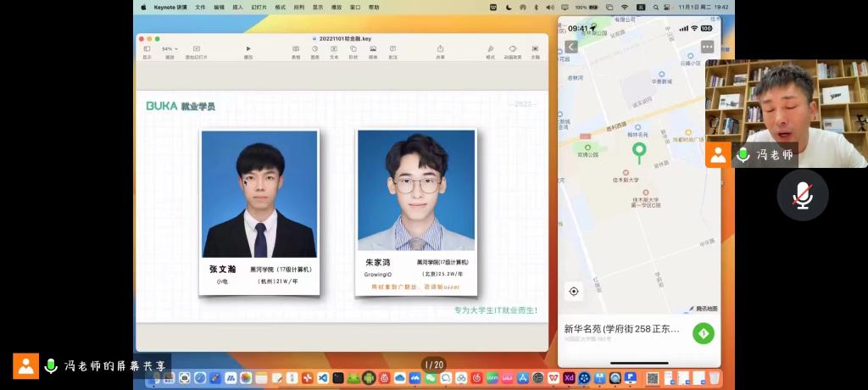The height and width of the screenshot is (390, 868).
Task: Open the Table insert tool
Action: (x=296, y=50)
